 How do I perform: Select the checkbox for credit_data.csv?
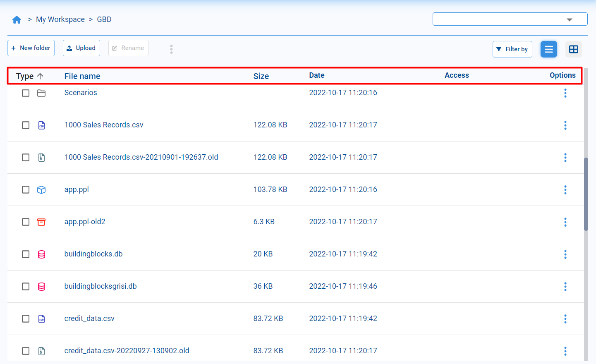[x=25, y=318]
